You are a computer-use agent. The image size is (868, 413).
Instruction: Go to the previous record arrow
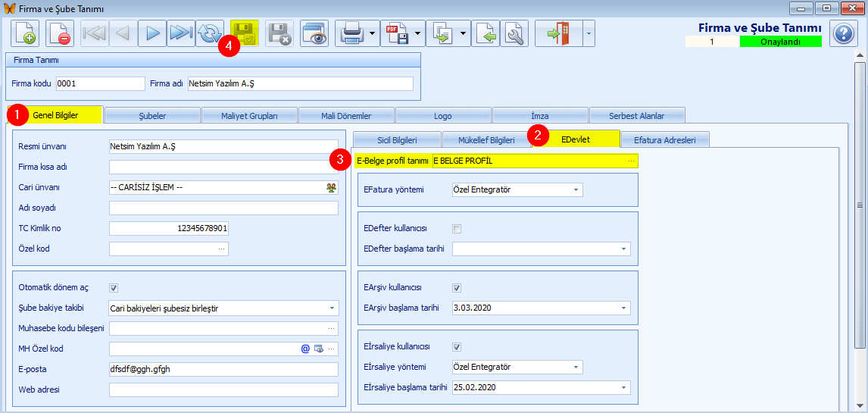[123, 33]
